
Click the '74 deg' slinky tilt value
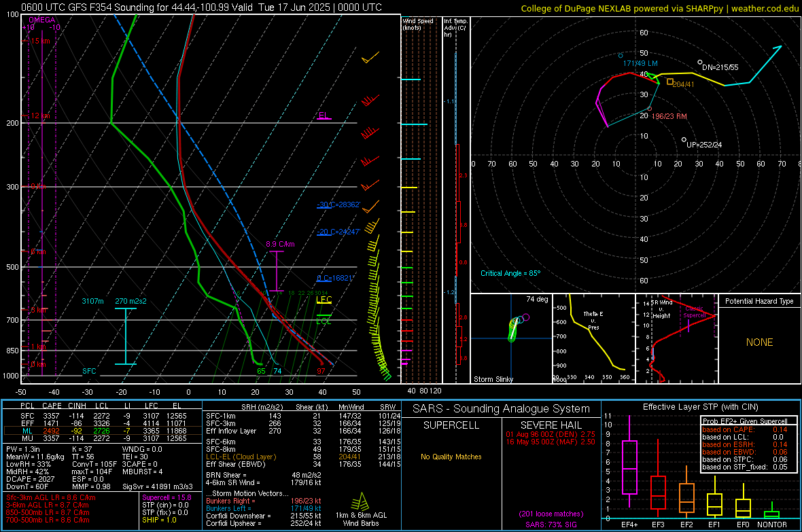[x=537, y=299]
